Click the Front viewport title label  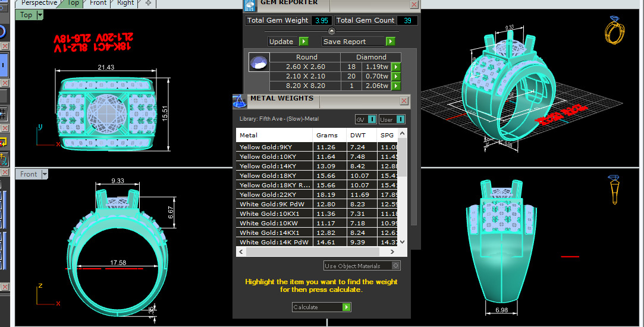pos(29,174)
